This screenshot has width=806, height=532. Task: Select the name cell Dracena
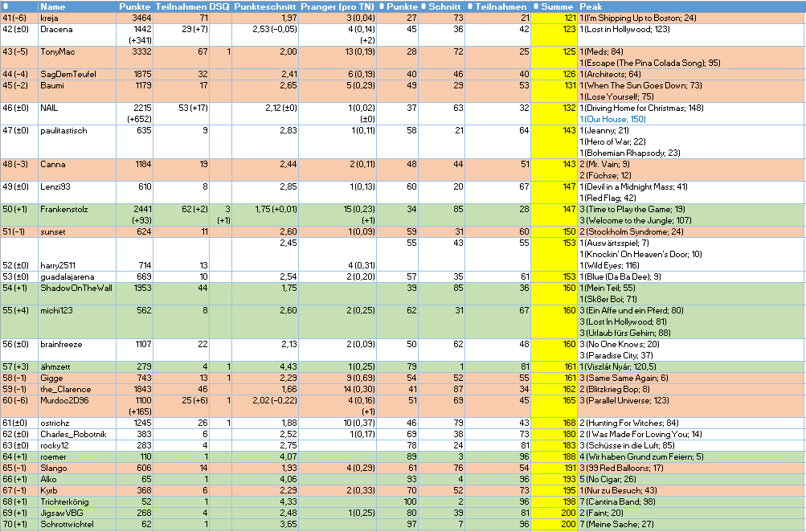coord(77,35)
